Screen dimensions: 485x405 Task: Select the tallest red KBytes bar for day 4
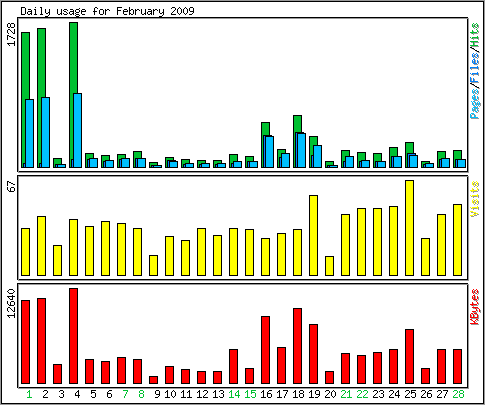tap(74, 336)
